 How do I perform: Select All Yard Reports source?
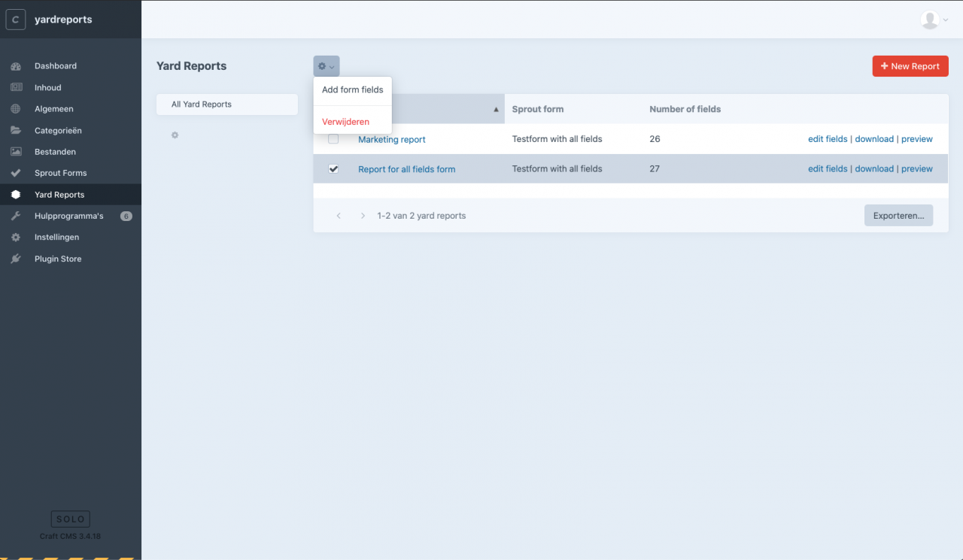[227, 104]
